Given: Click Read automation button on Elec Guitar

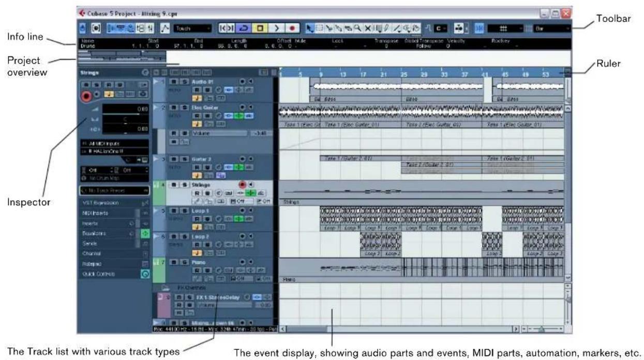Looking at the screenshot, I should pos(196,115).
